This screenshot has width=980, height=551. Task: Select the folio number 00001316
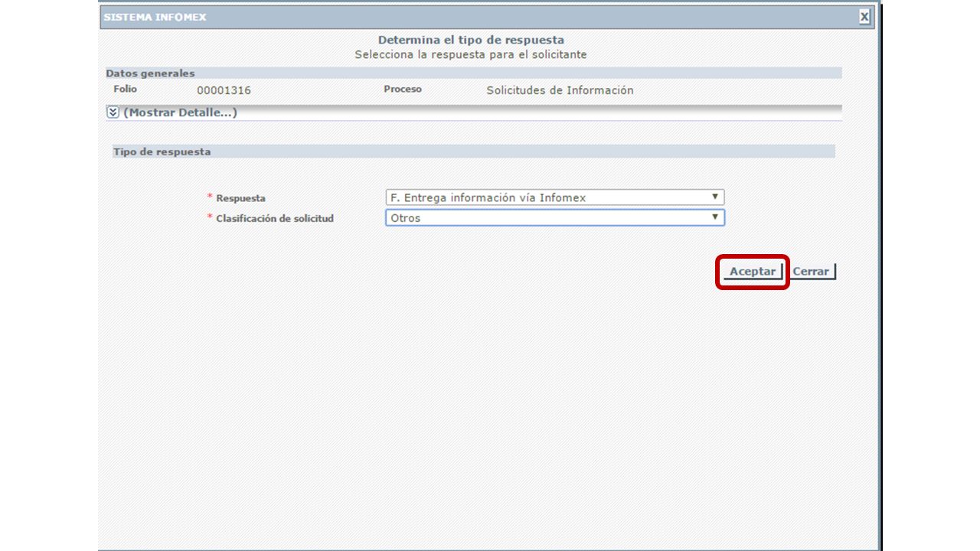click(224, 90)
